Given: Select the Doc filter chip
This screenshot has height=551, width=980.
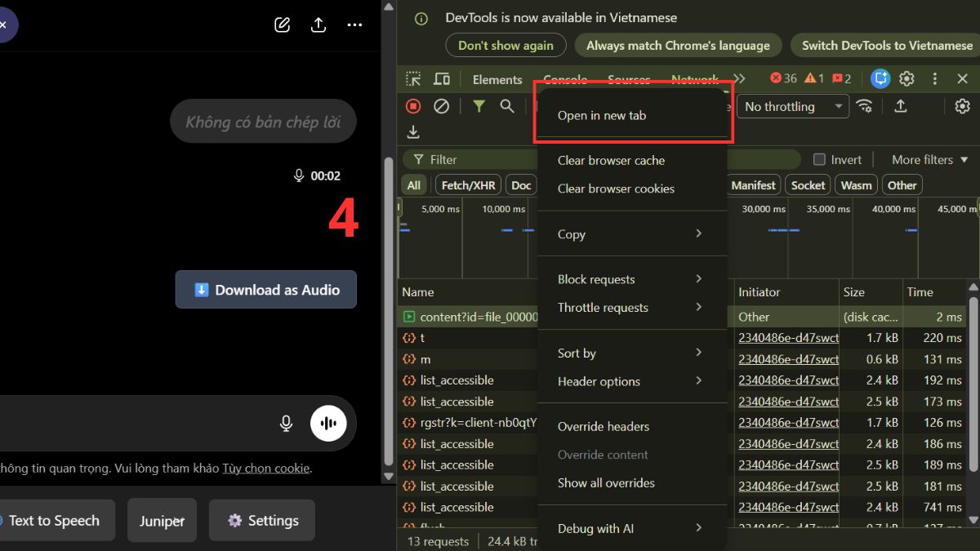Looking at the screenshot, I should [521, 185].
